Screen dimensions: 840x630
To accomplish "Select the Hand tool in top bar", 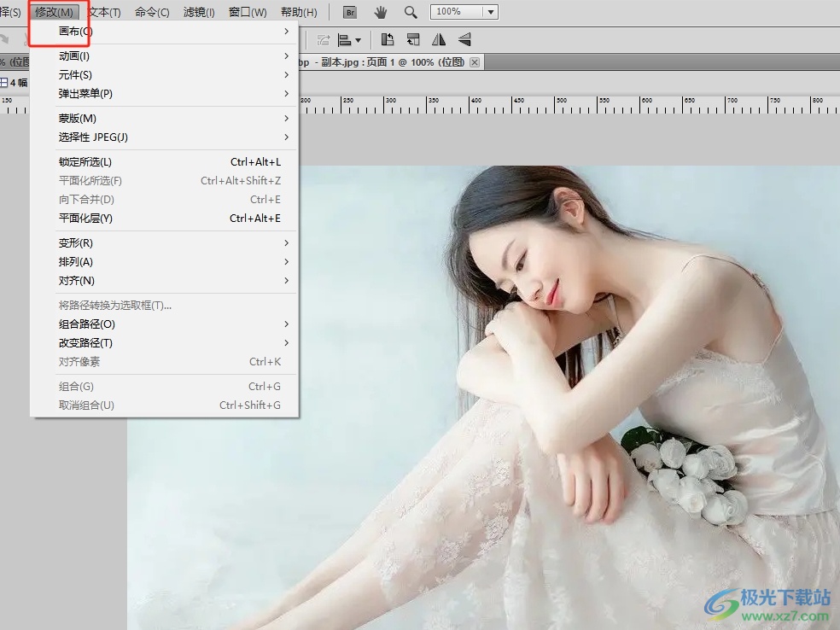I will tap(380, 12).
